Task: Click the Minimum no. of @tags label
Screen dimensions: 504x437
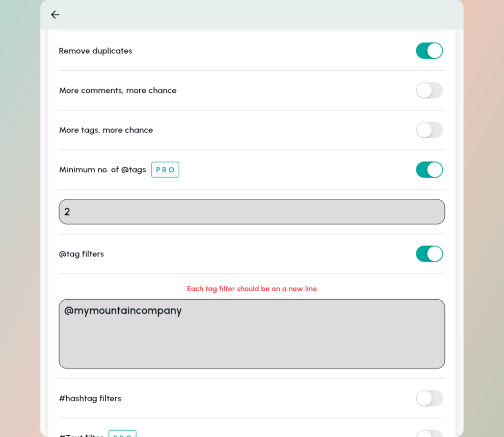Action: (x=102, y=170)
